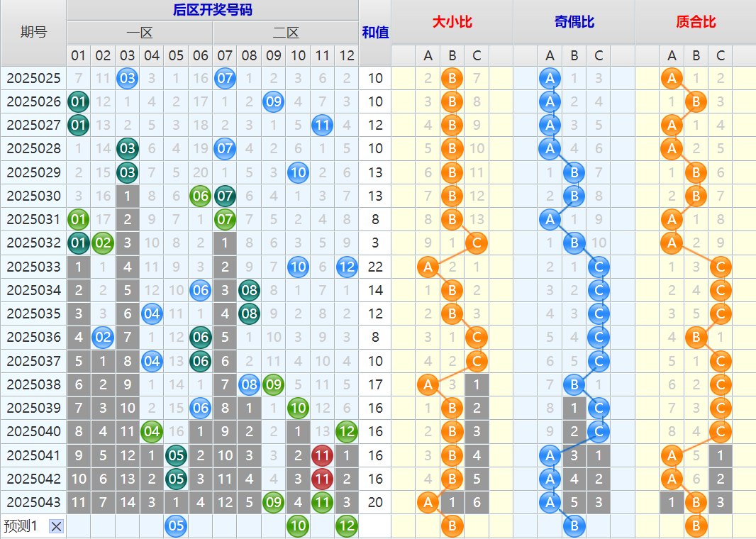Click blue ball 07 in row 2025025
The image size is (756, 539).
tap(225, 78)
